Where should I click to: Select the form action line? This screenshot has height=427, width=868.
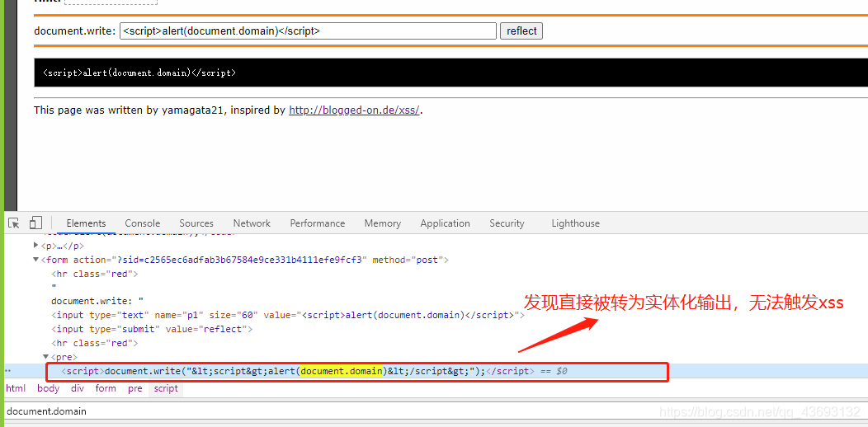click(x=244, y=260)
